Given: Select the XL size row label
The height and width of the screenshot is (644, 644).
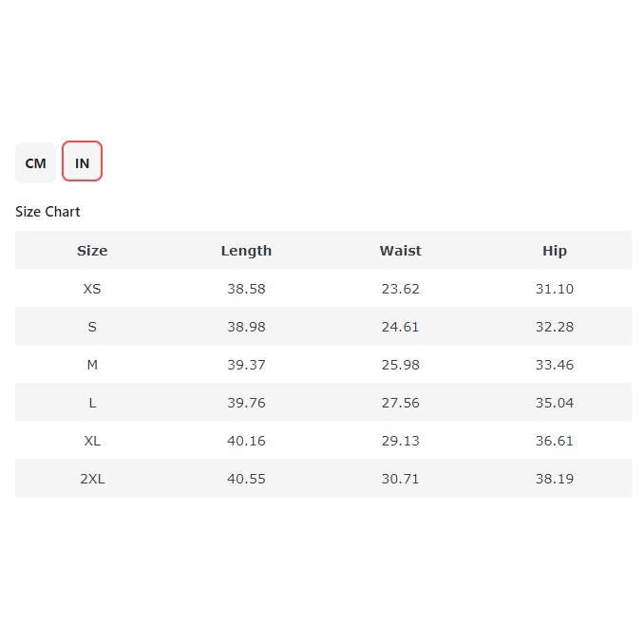Looking at the screenshot, I should 92,441.
